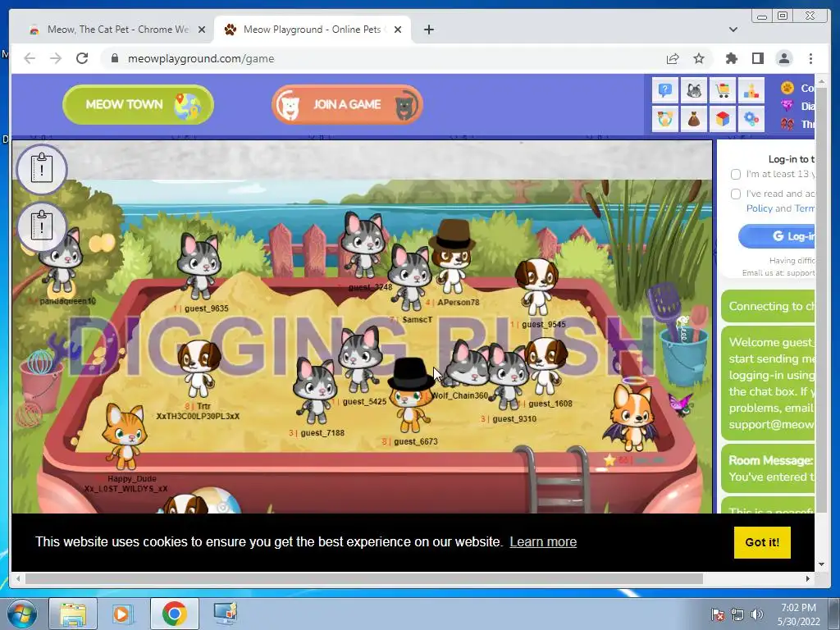Open the gears settings icon
The width and height of the screenshot is (840, 630).
(x=751, y=119)
